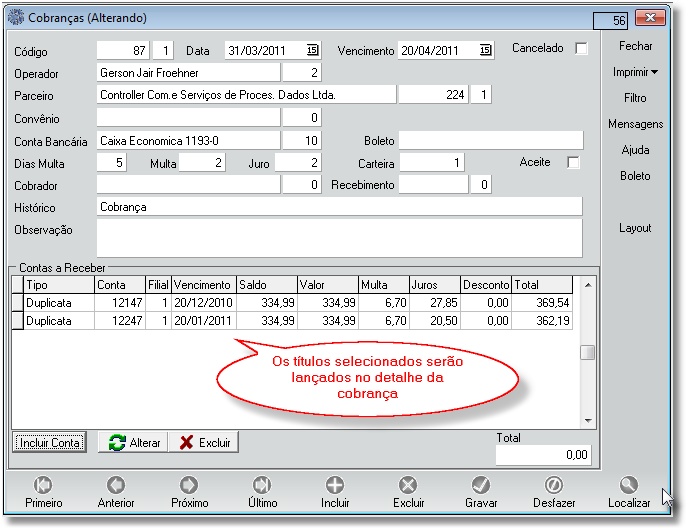
Task: Click the grid vertical scrollbar thumb
Action: point(587,352)
